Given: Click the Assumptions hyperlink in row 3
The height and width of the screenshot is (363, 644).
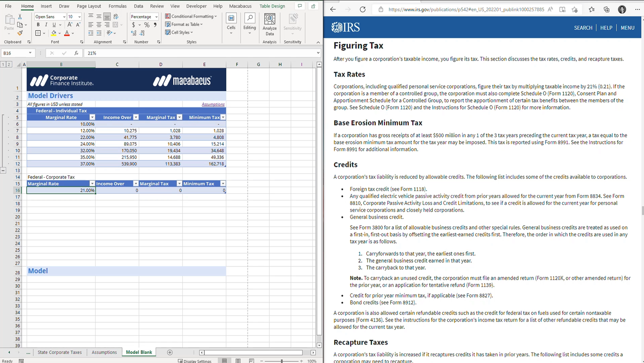Looking at the screenshot, I should tap(213, 104).
